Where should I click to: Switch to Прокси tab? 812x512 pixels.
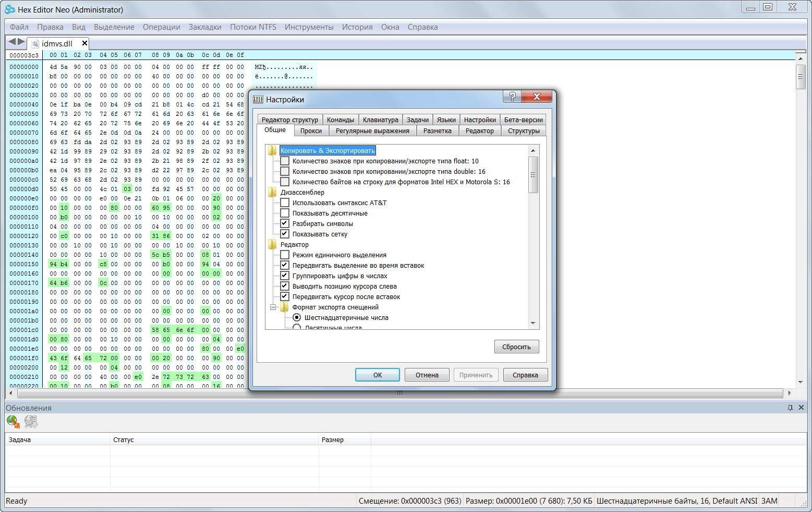tap(311, 131)
